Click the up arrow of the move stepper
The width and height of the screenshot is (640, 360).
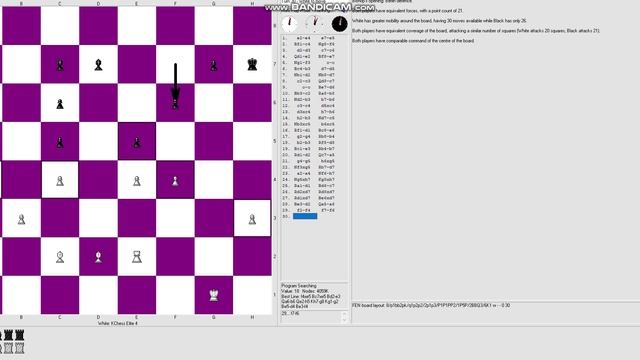point(344,314)
